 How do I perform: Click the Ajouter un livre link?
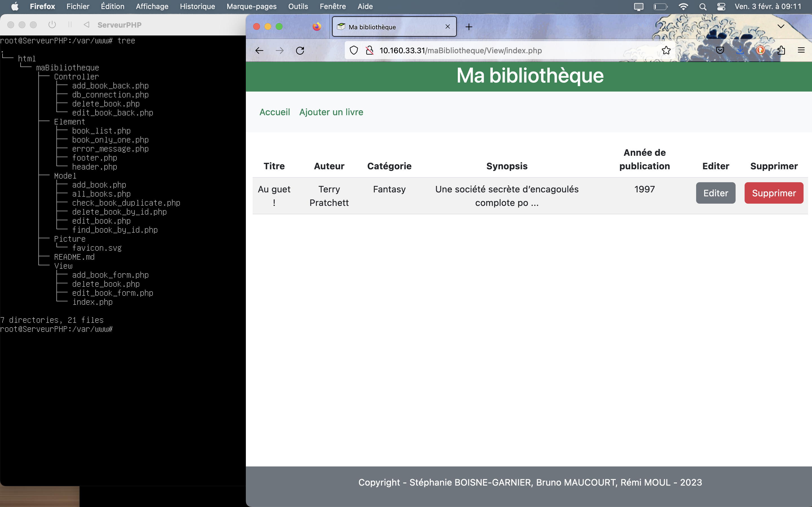click(x=331, y=112)
